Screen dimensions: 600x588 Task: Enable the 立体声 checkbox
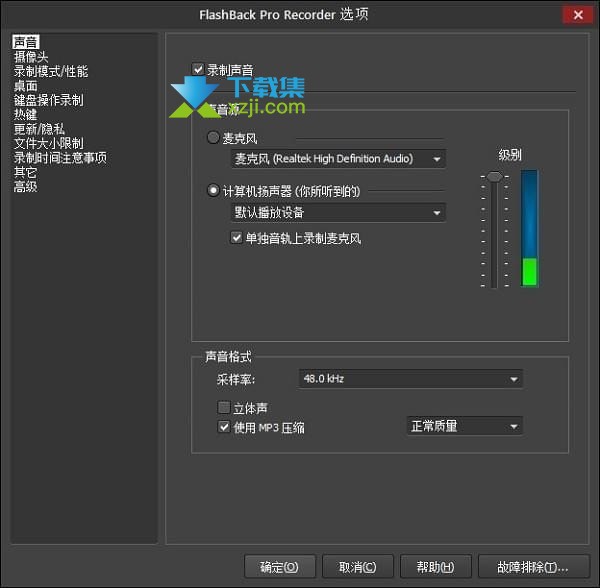point(224,407)
